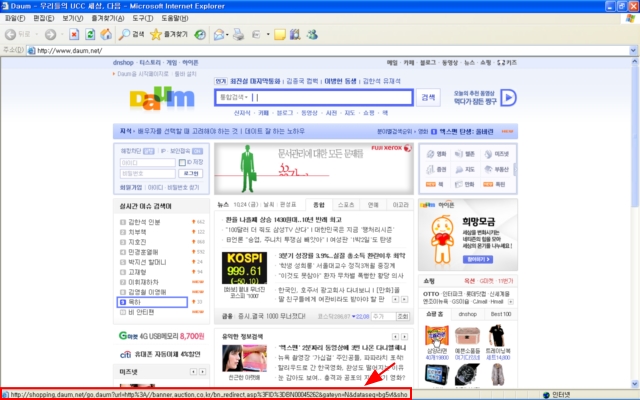Play today's recommended video button
The width and height of the screenshot is (640, 400).
click(509, 98)
